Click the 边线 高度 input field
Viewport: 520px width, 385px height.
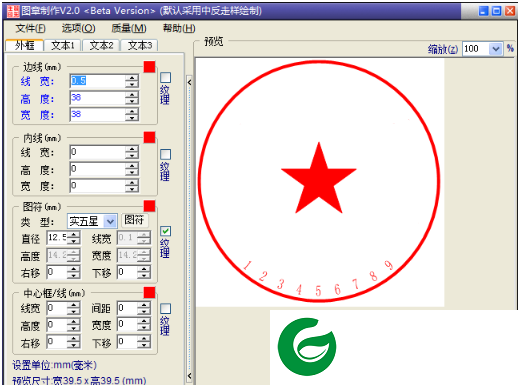click(x=98, y=98)
